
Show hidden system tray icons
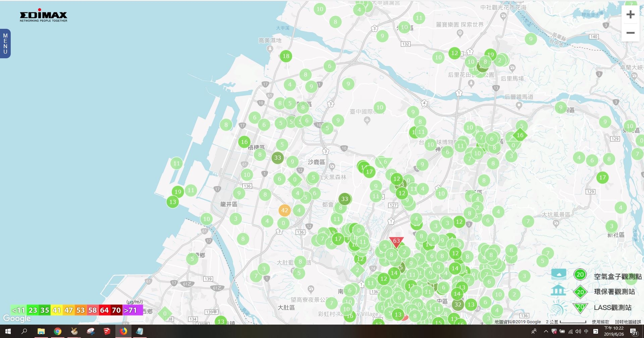(x=546, y=331)
